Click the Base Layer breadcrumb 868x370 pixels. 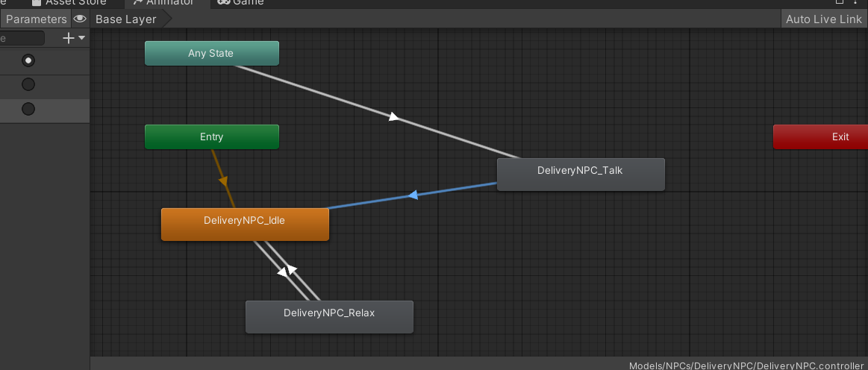tap(125, 19)
